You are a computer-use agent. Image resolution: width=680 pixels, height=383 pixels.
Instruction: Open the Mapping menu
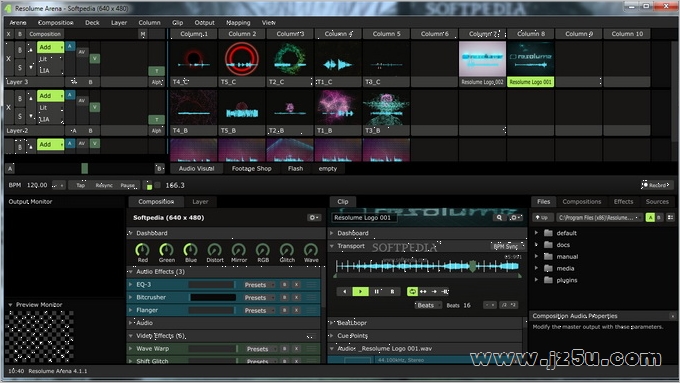pos(238,23)
